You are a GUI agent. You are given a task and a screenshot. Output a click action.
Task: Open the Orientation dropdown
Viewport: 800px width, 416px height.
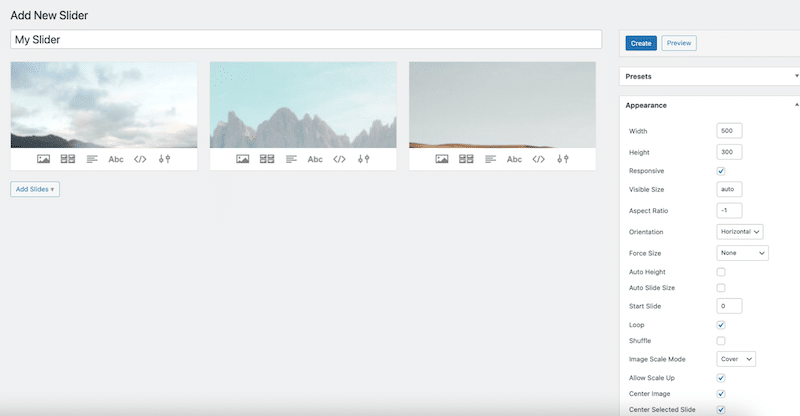(x=740, y=231)
